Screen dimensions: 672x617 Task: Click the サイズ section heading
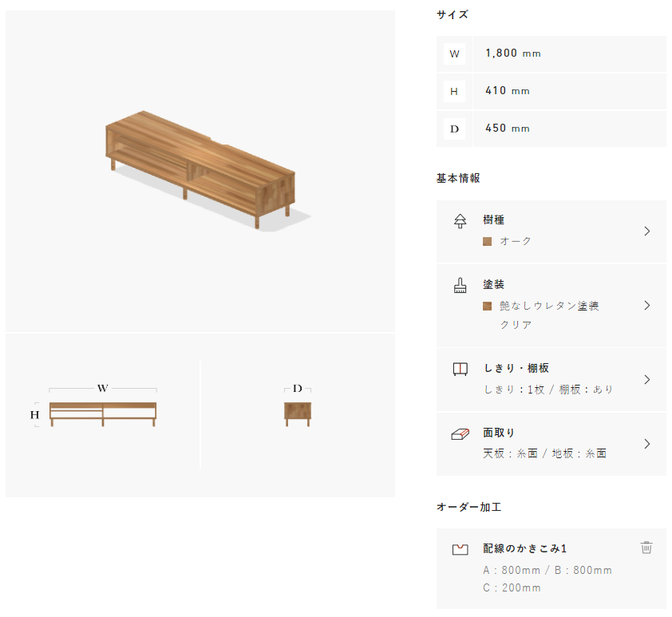click(453, 14)
